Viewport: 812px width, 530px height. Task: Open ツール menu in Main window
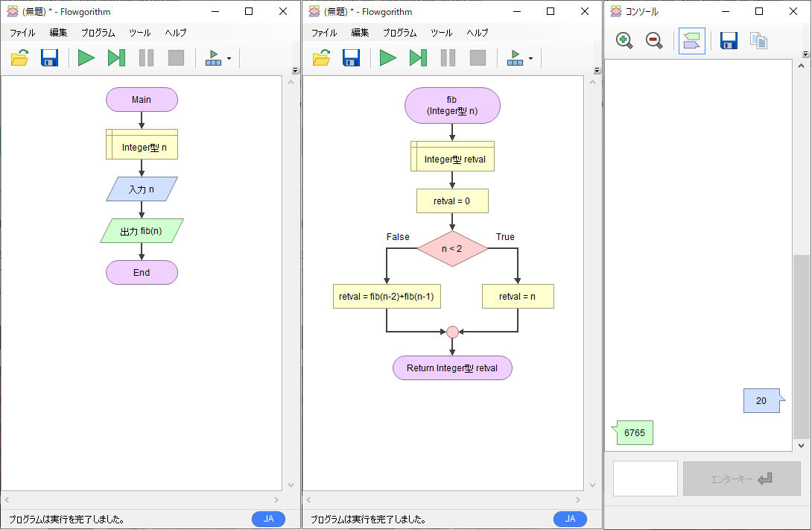[x=140, y=33]
